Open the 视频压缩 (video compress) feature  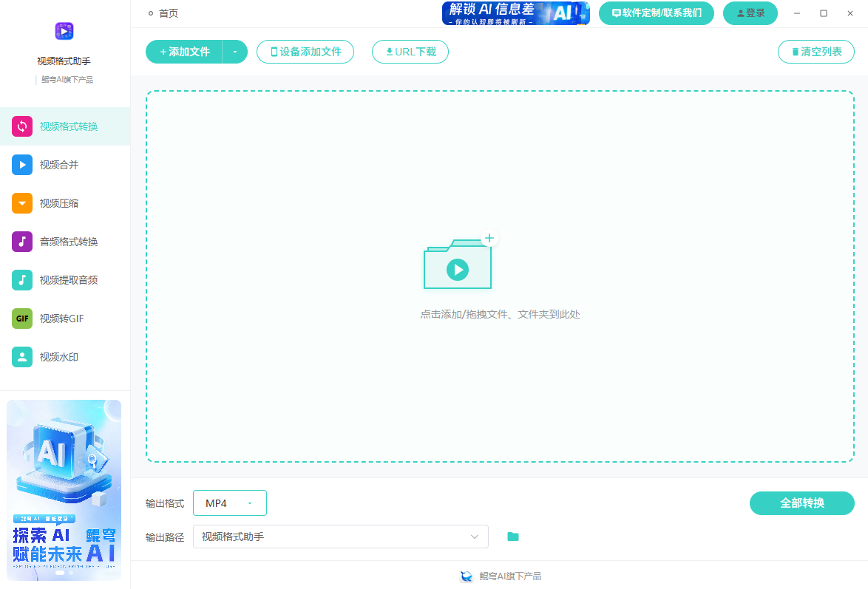tap(64, 202)
